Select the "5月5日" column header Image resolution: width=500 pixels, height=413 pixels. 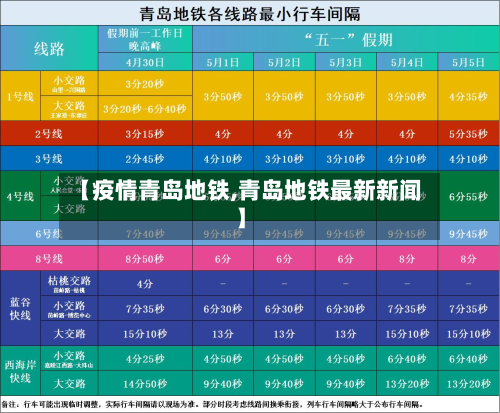click(468, 62)
